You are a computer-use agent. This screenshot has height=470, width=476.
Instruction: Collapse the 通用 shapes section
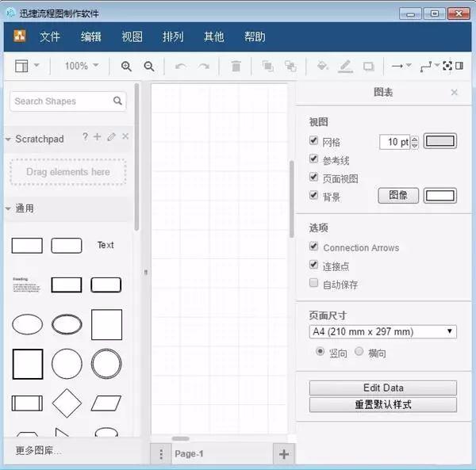8,208
